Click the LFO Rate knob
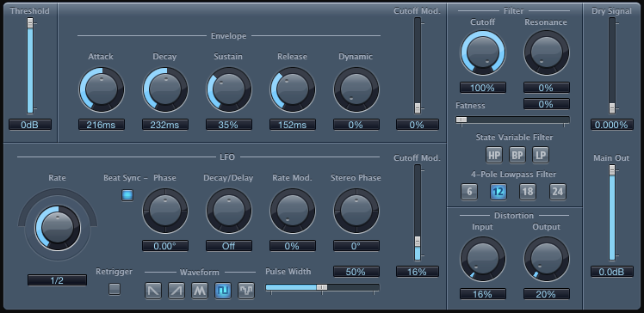Screen dimensions: 644x313 click(58, 228)
